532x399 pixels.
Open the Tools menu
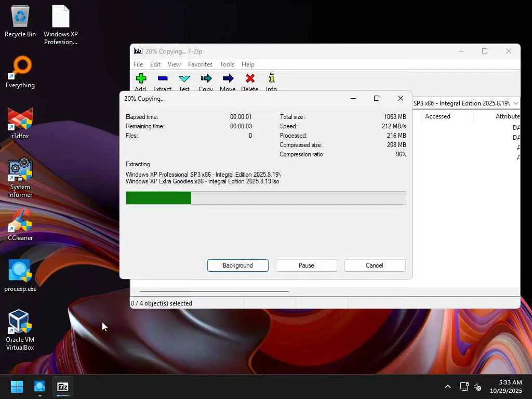227,64
